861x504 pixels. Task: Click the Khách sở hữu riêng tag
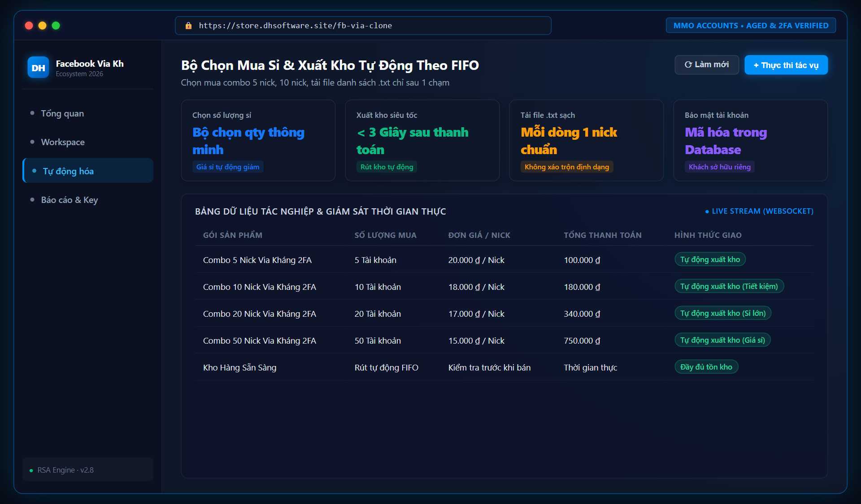[x=719, y=167]
